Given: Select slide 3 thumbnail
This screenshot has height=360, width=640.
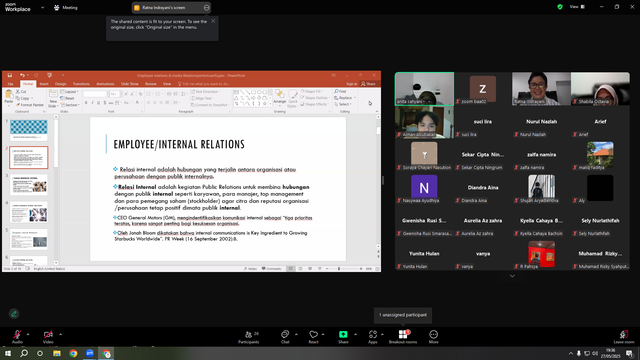Looking at the screenshot, I should pos(29,184).
